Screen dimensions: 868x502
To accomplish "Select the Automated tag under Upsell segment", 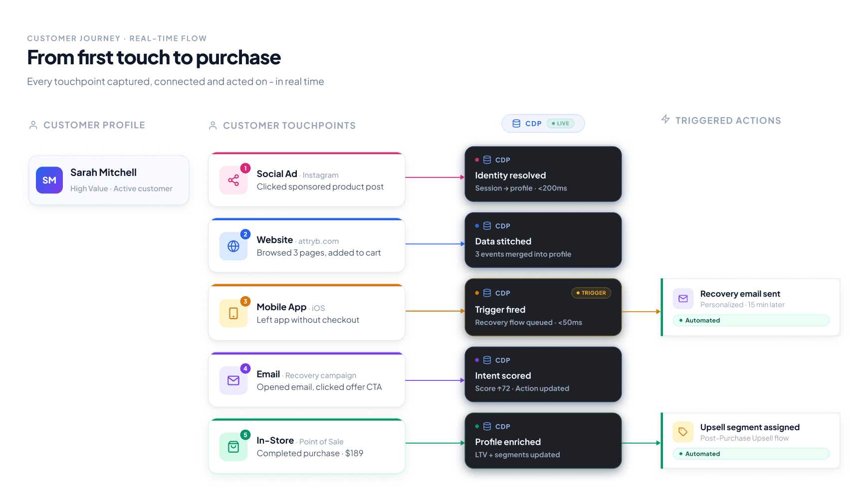I will click(751, 454).
